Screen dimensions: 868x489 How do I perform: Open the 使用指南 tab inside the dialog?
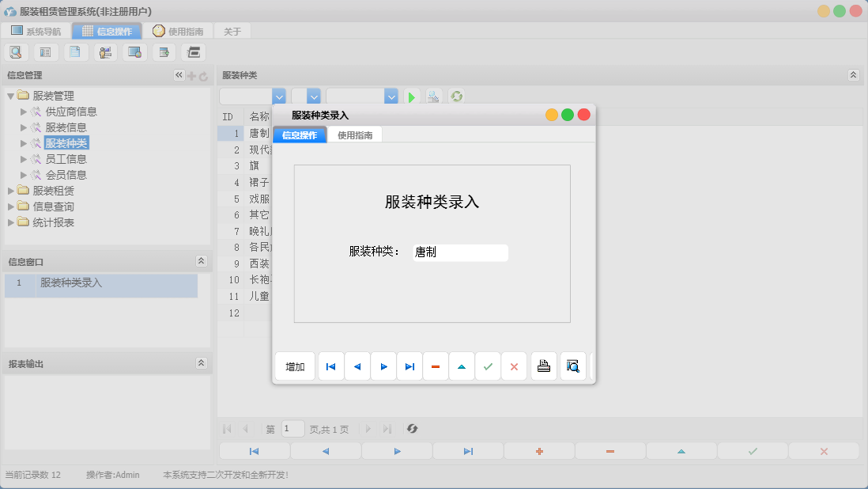pyautogui.click(x=355, y=135)
